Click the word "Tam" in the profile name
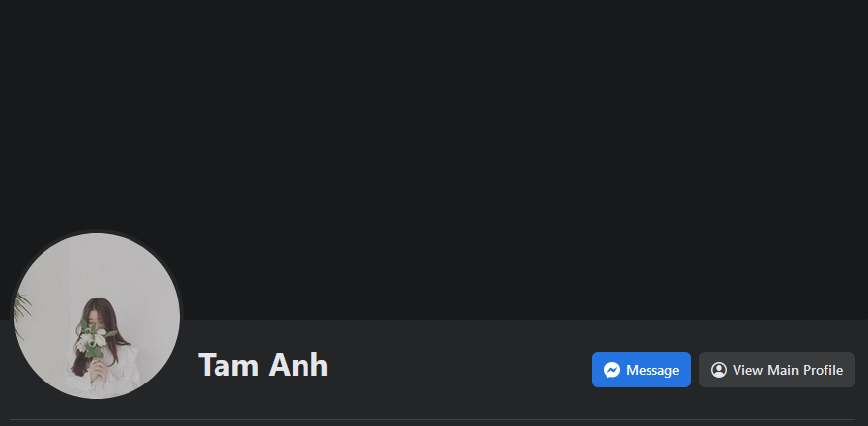This screenshot has height=426, width=868. (x=229, y=365)
